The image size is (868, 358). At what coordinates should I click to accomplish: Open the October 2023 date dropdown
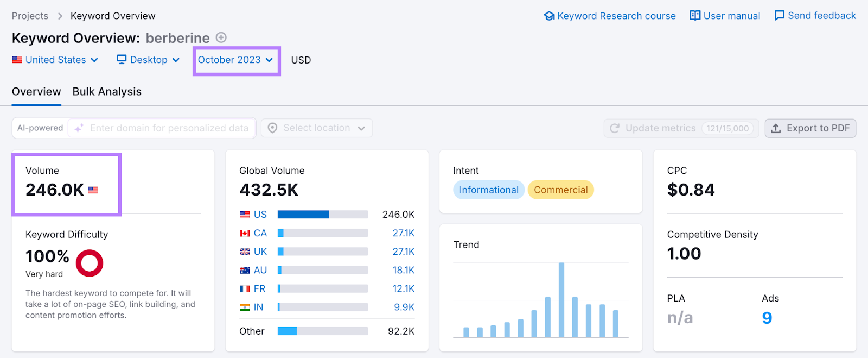pos(235,60)
